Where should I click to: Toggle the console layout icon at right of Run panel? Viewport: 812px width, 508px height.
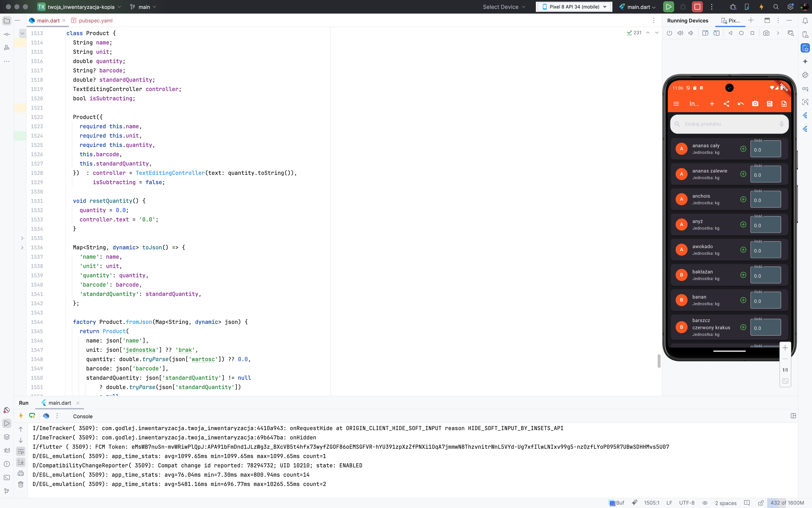coord(793,416)
